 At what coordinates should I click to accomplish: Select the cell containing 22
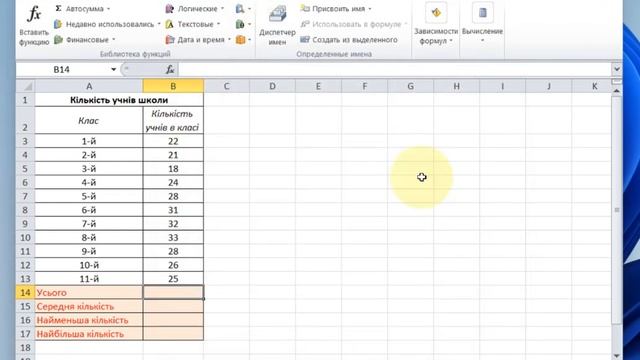click(x=173, y=141)
